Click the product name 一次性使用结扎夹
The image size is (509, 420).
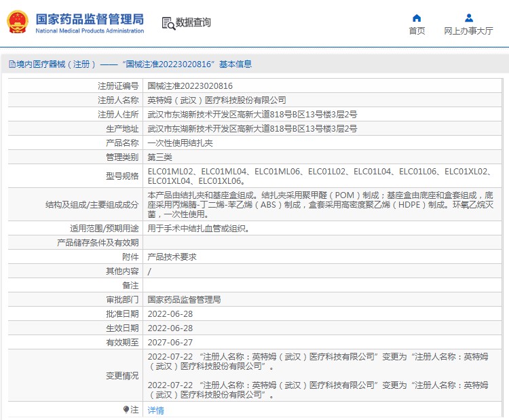coord(181,143)
